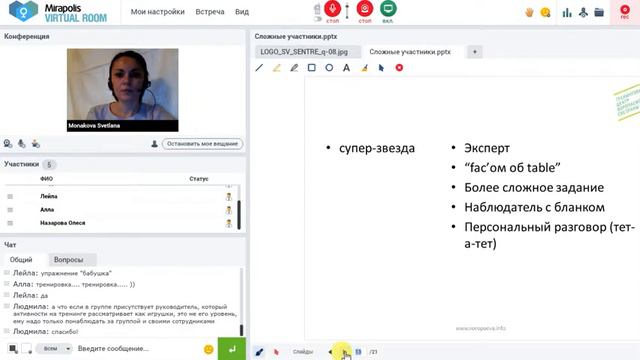Open the files folder icon
Viewport: 640px width, 360px height.
click(x=599, y=13)
